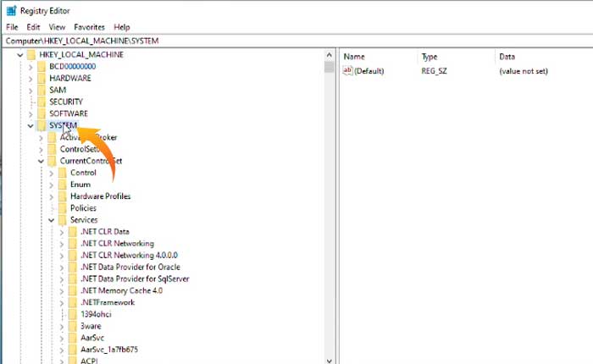Open the Edit menu
This screenshot has width=593, height=364.
(x=33, y=27)
